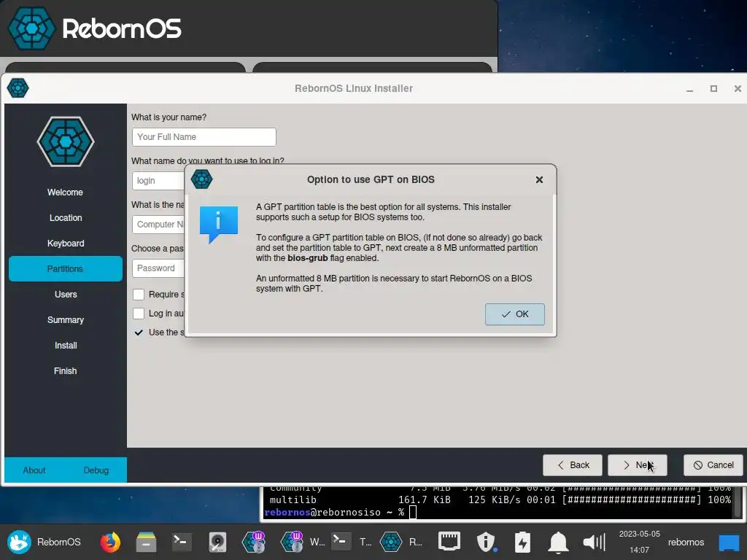The height and width of the screenshot is (560, 747).
Task: Toggle the Log in automatically checkbox
Action: pos(139,314)
